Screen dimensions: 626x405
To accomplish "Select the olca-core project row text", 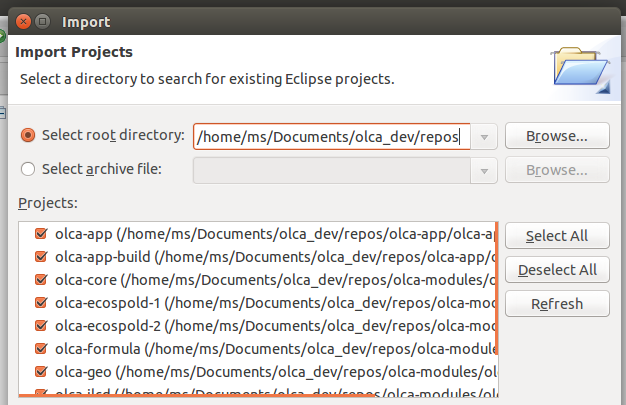I will 275,280.
